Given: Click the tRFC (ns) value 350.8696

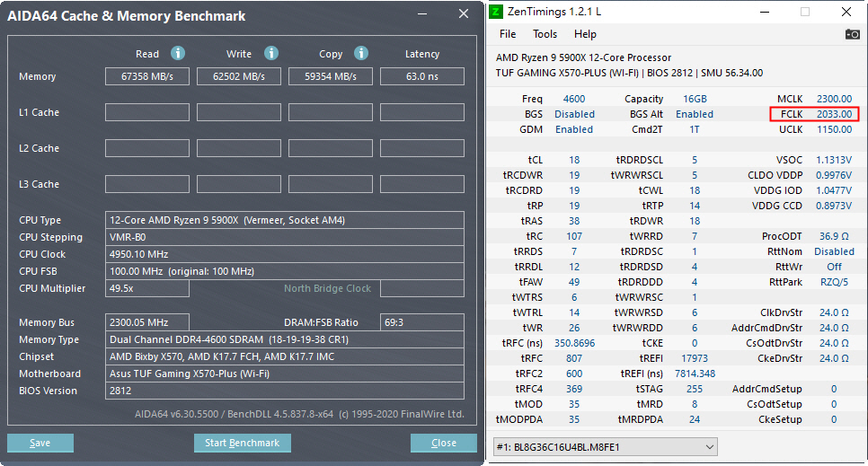Looking at the screenshot, I should pos(574,343).
